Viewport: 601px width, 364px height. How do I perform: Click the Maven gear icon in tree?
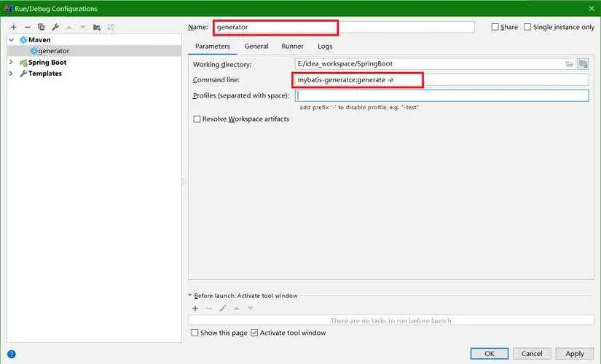pyautogui.click(x=23, y=40)
